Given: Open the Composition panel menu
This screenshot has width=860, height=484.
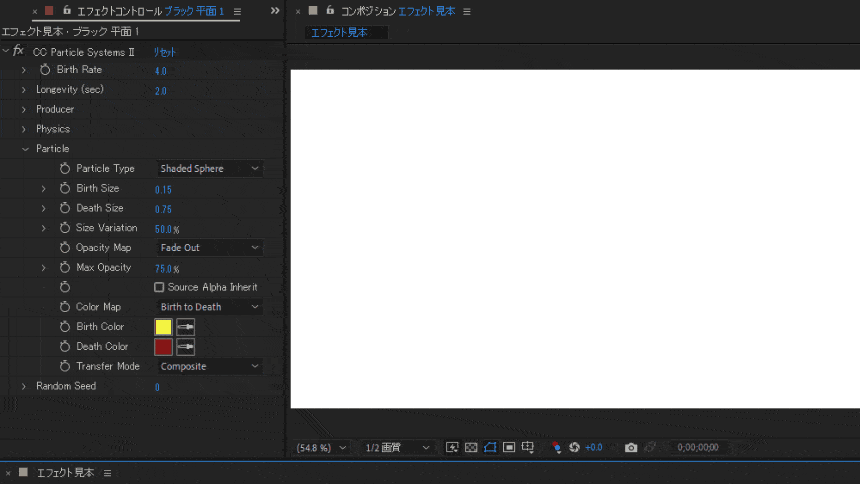Looking at the screenshot, I should point(467,11).
